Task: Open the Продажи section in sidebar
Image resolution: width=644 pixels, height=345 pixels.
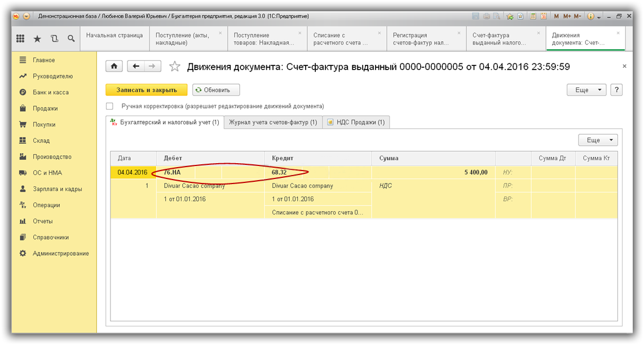Action: point(45,108)
